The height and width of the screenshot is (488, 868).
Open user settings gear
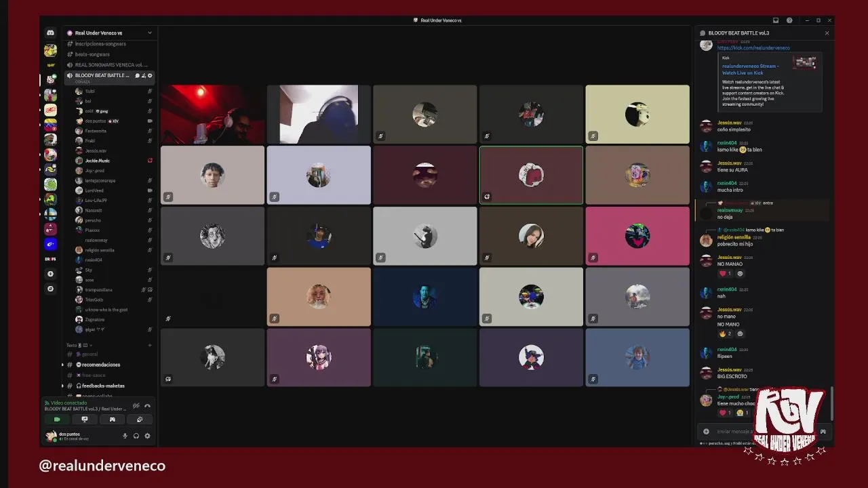pos(147,436)
